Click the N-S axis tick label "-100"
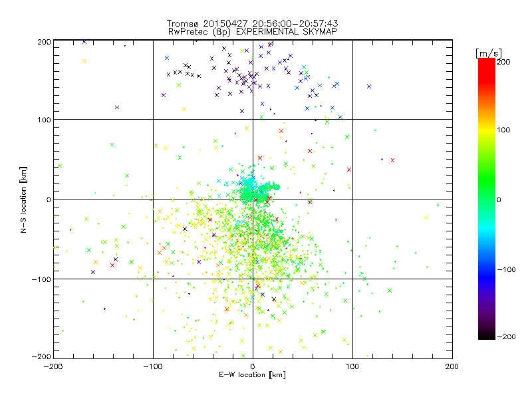This screenshot has width=532, height=399. [x=41, y=279]
